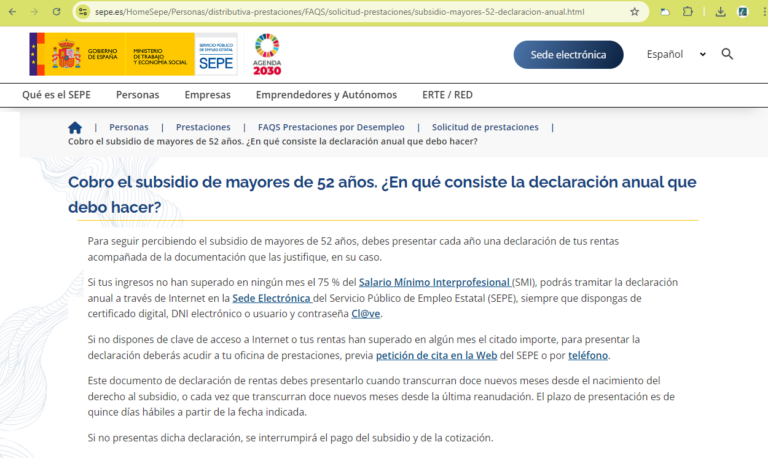Click the cloud icon in browser toolbar
Viewport: 768px width, 458px height.
pyautogui.click(x=665, y=12)
